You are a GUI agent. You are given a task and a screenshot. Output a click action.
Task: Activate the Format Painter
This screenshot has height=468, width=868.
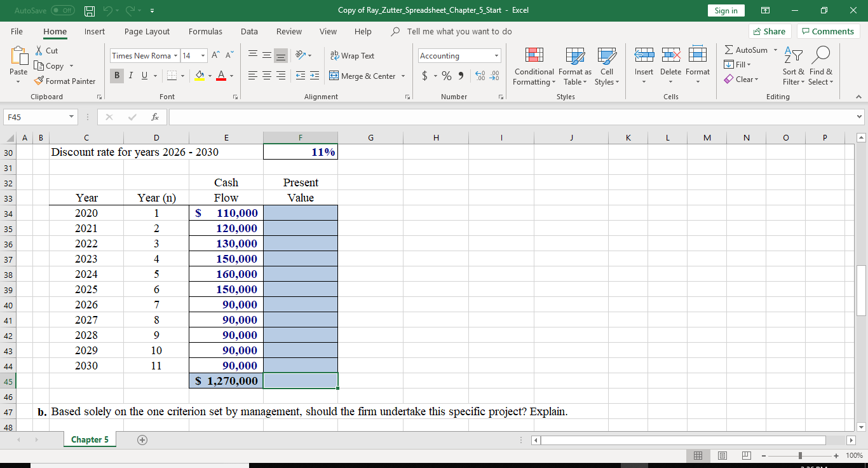(65, 81)
